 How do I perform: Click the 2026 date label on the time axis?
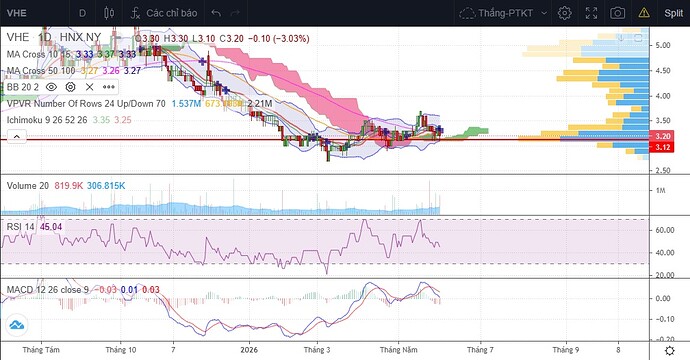[x=249, y=350]
